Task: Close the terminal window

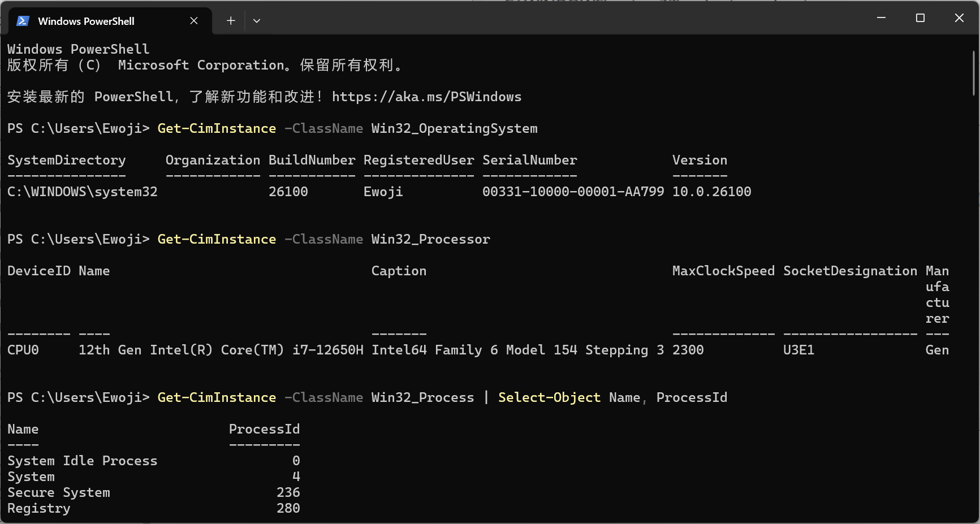Action: coord(959,18)
